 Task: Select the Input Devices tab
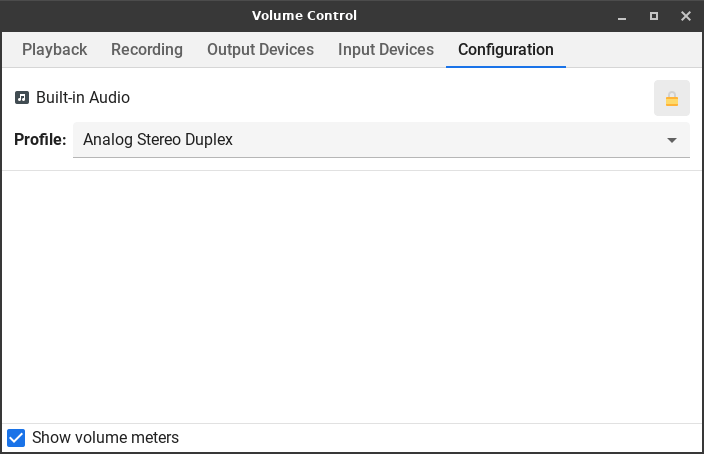click(x=386, y=49)
